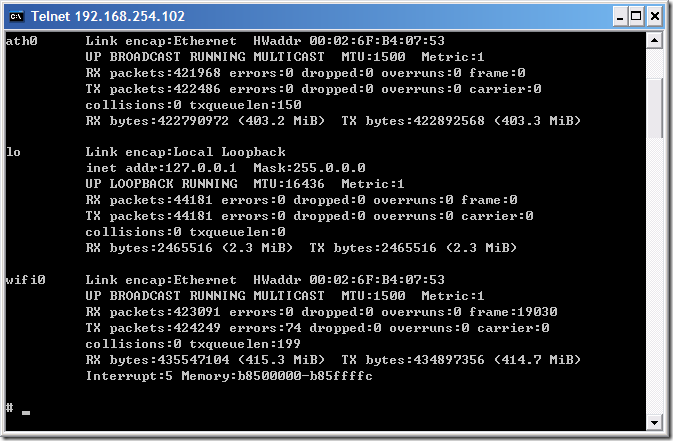Screen dimensions: 673x441
Task: Click the errors:74 value in wifi0 TX
Action: point(265,328)
